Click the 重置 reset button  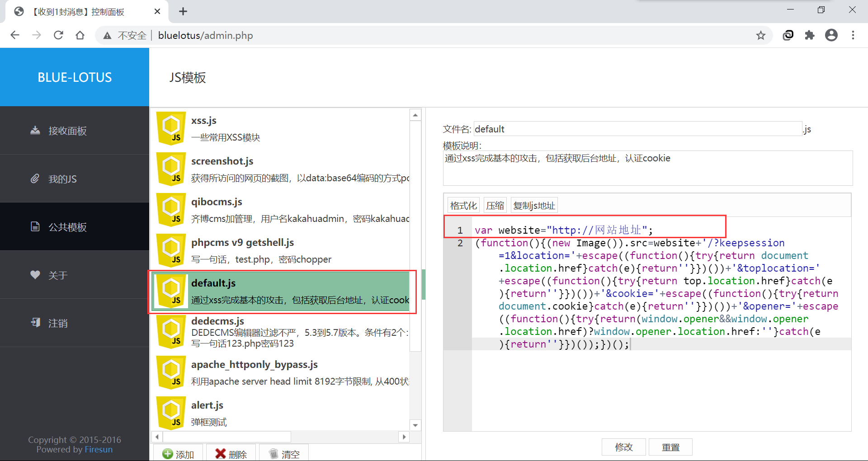(x=670, y=447)
